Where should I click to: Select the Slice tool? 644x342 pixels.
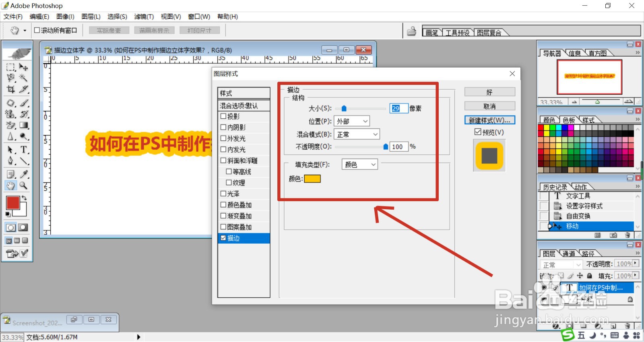[x=24, y=89]
